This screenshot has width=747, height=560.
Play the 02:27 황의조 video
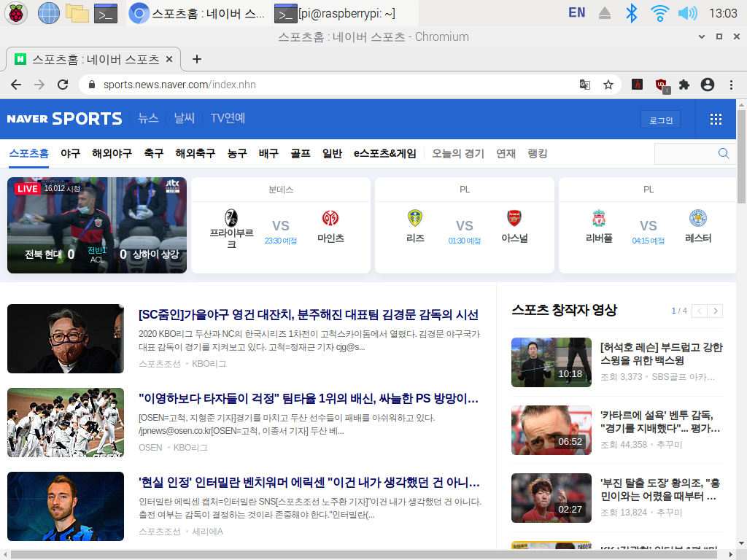[551, 498]
